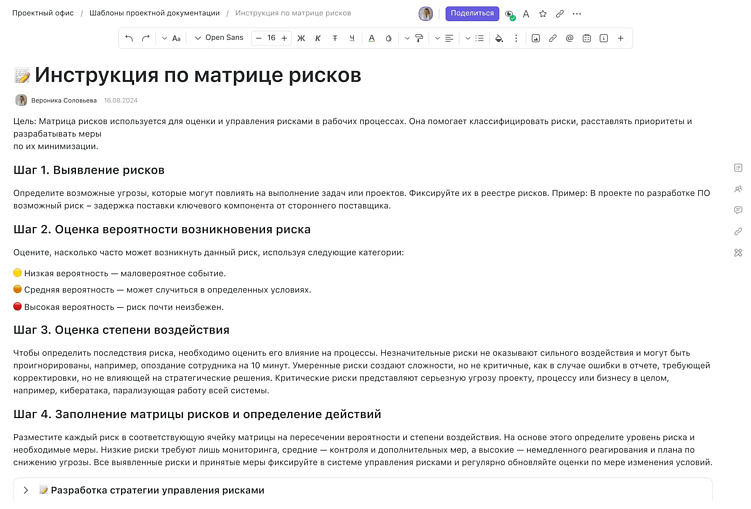The image size is (751, 509).
Task: Go to Шаблоны проектной документации breadcrumb
Action: (154, 13)
